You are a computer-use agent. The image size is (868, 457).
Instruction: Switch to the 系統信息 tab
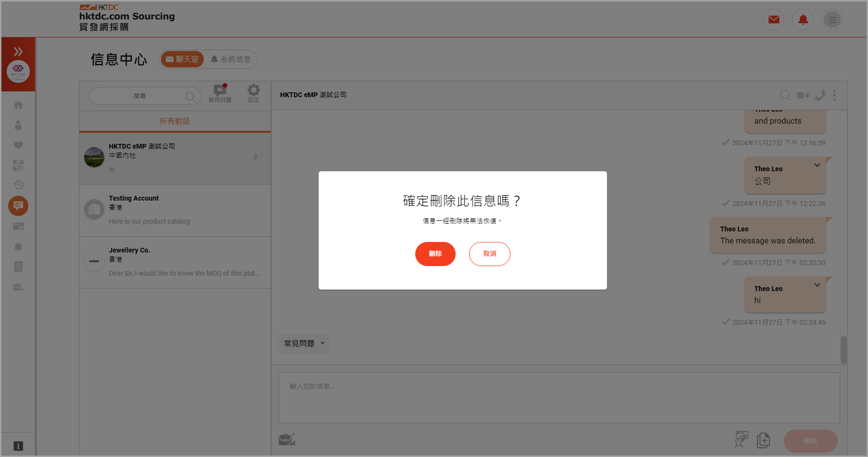[x=231, y=59]
